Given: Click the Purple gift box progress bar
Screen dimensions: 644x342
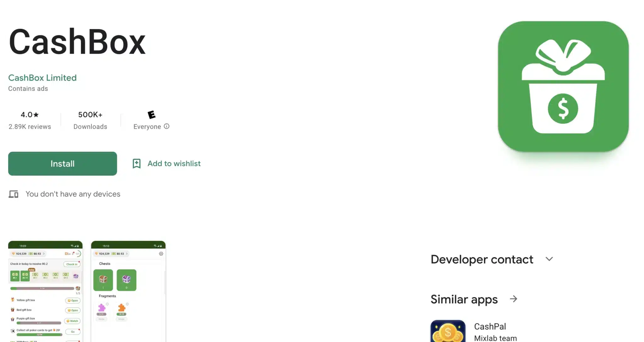Looking at the screenshot, I should 39,323.
